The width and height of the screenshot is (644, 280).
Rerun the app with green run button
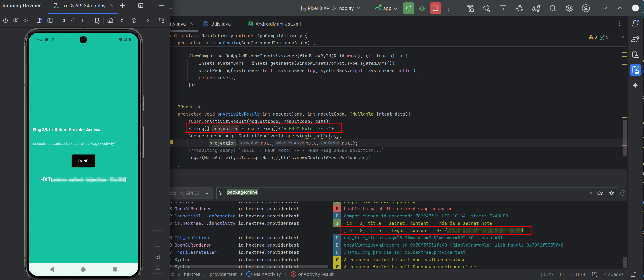(x=409, y=8)
